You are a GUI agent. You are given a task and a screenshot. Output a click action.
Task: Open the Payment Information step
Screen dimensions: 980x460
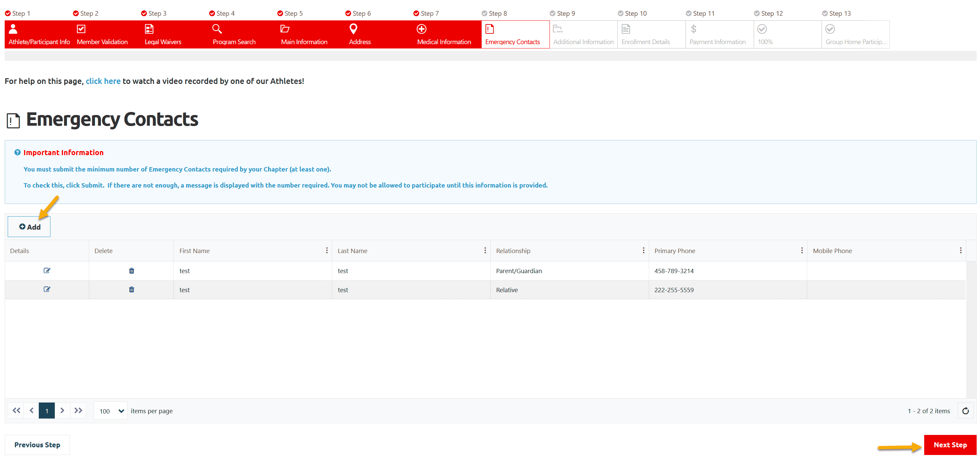tap(719, 34)
